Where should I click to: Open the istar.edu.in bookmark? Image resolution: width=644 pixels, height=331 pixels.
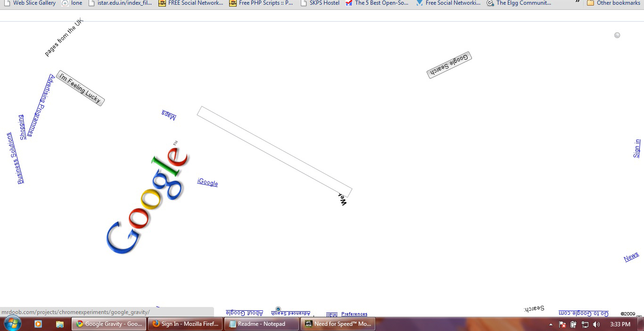[120, 3]
